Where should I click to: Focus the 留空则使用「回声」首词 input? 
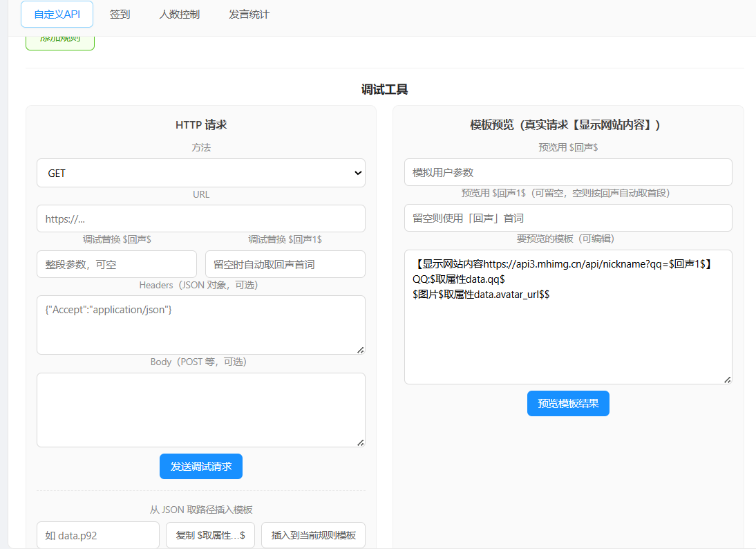(x=568, y=218)
